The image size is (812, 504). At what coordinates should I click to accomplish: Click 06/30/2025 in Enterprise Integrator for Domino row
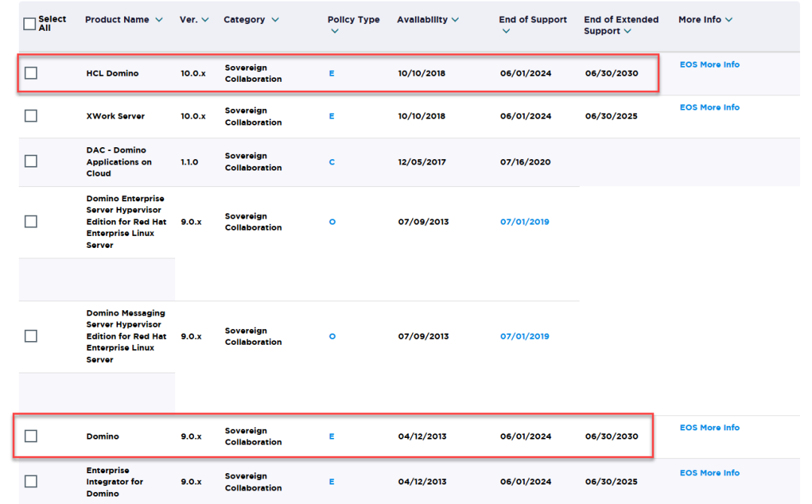click(611, 481)
